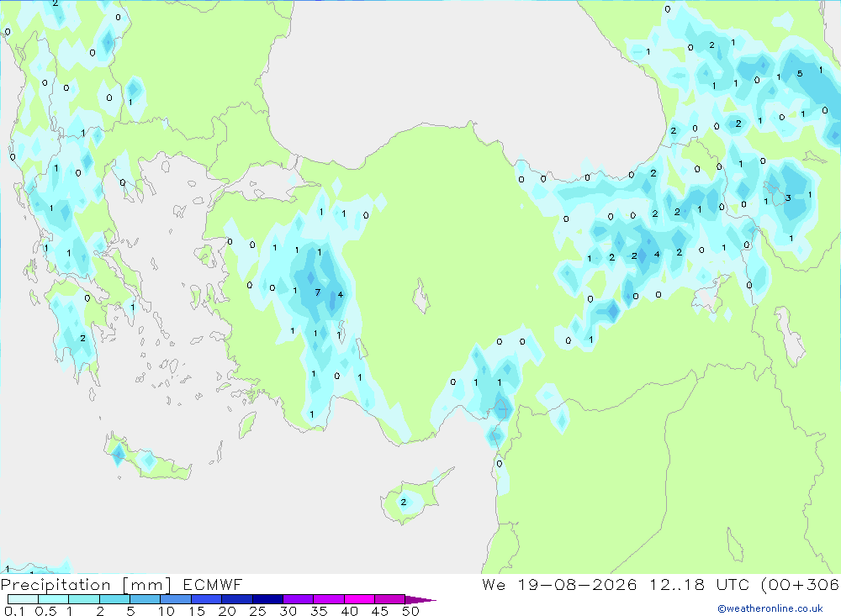Click the legend tick label "25"
841x616 pixels.
[258, 611]
